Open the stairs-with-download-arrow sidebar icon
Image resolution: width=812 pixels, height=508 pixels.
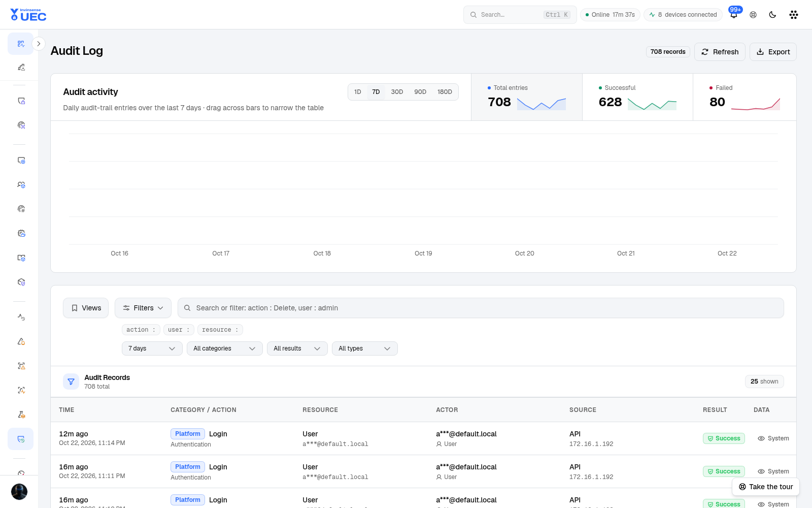(x=21, y=67)
